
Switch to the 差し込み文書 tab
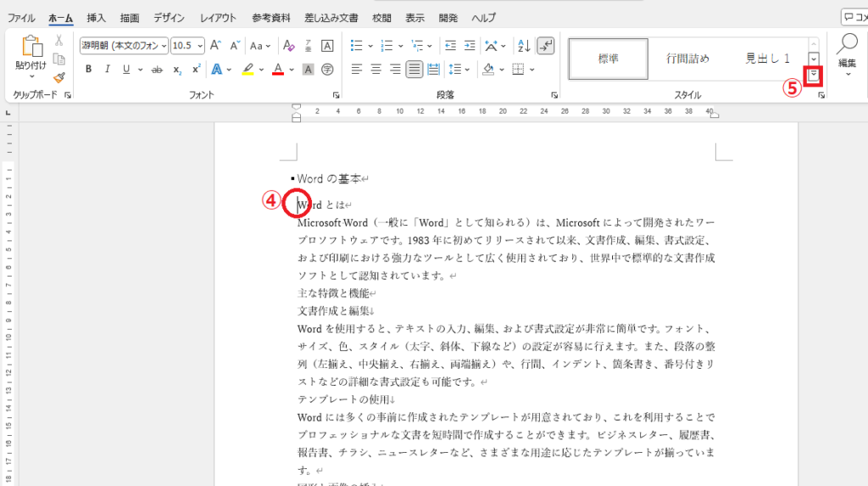click(331, 18)
